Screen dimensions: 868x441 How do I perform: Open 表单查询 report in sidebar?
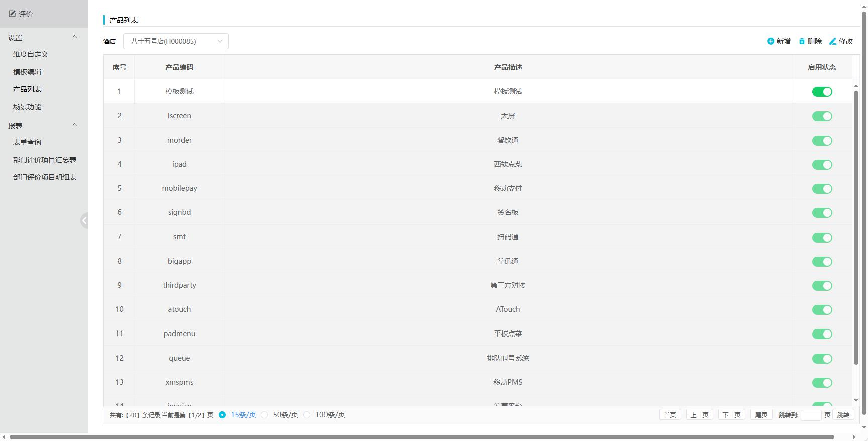click(x=27, y=142)
